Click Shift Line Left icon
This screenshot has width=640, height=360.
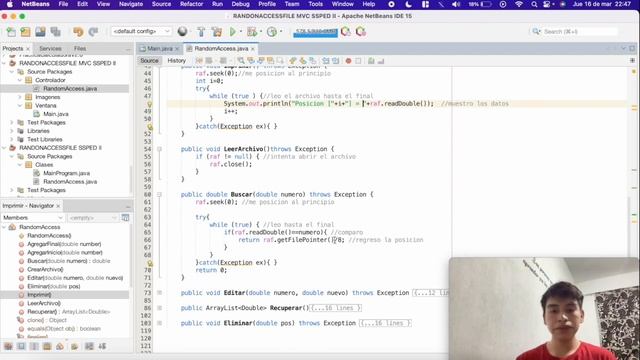326,61
